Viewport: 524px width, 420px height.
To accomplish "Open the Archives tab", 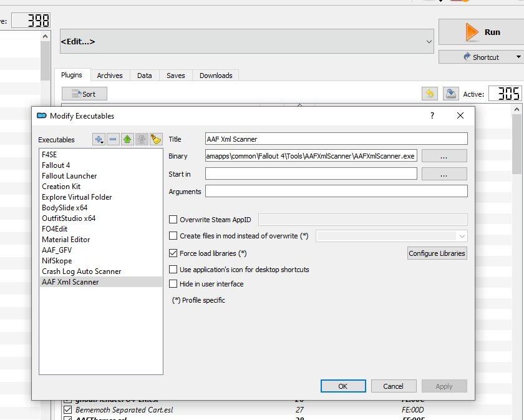I will tap(110, 75).
